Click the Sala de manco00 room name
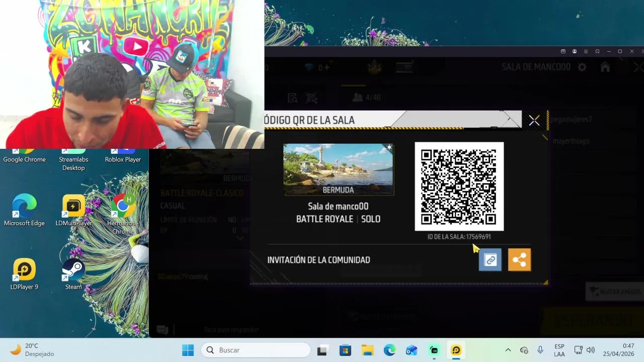 [338, 206]
